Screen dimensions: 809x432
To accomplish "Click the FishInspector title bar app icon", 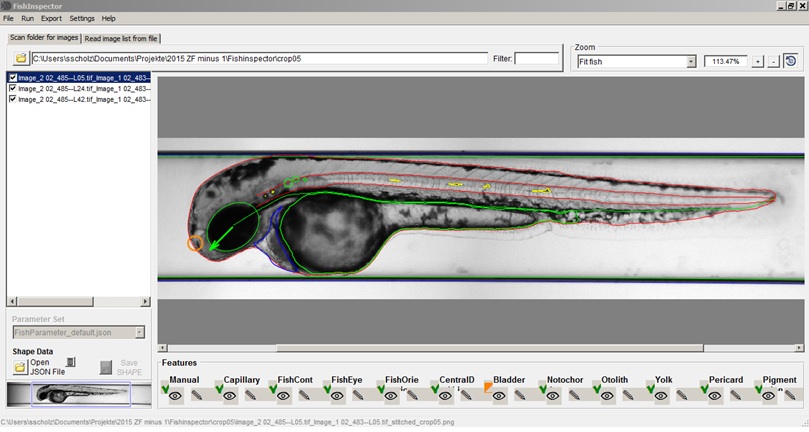I will click(x=6, y=6).
